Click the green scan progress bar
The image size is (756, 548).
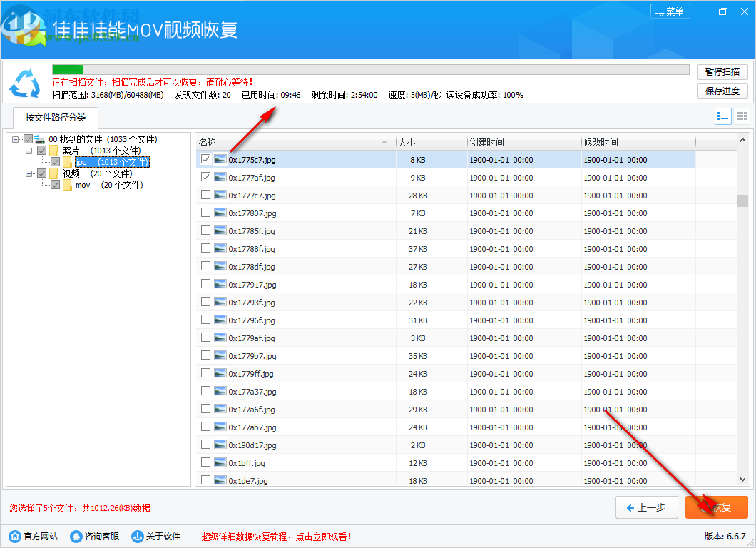[x=68, y=69]
